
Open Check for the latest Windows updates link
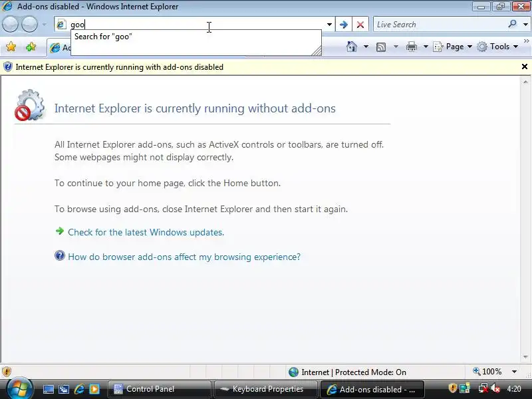(x=146, y=232)
